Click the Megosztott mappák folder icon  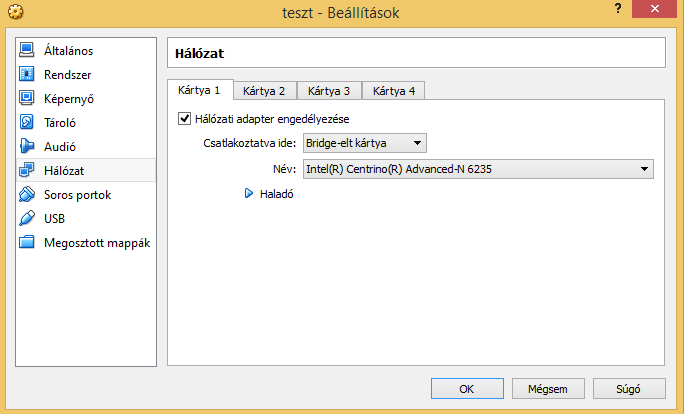coord(27,242)
